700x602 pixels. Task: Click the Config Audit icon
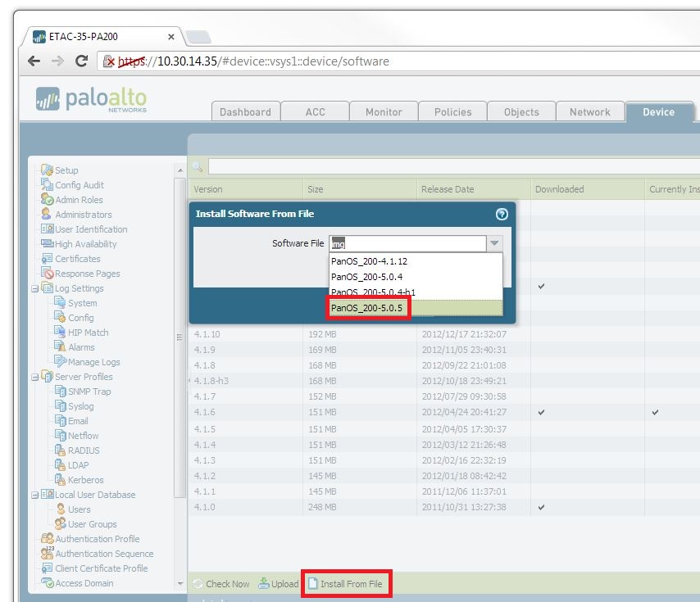pos(47,184)
